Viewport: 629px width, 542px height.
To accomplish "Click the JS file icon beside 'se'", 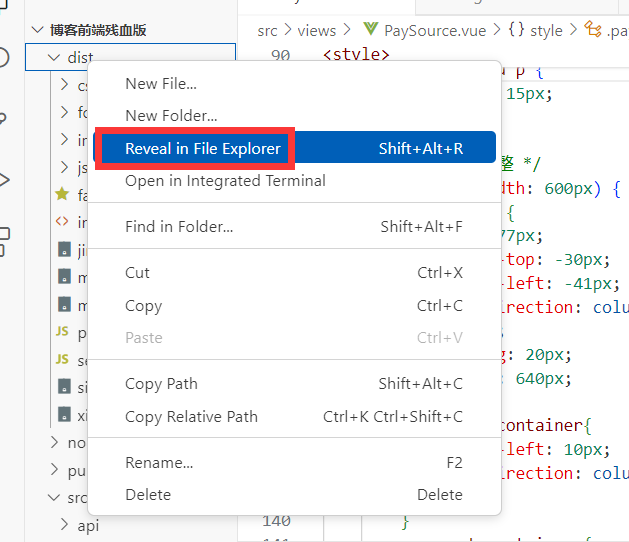I will point(62,359).
